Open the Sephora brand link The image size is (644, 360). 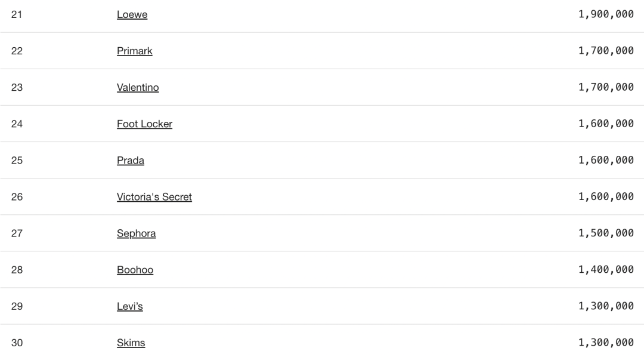click(136, 233)
